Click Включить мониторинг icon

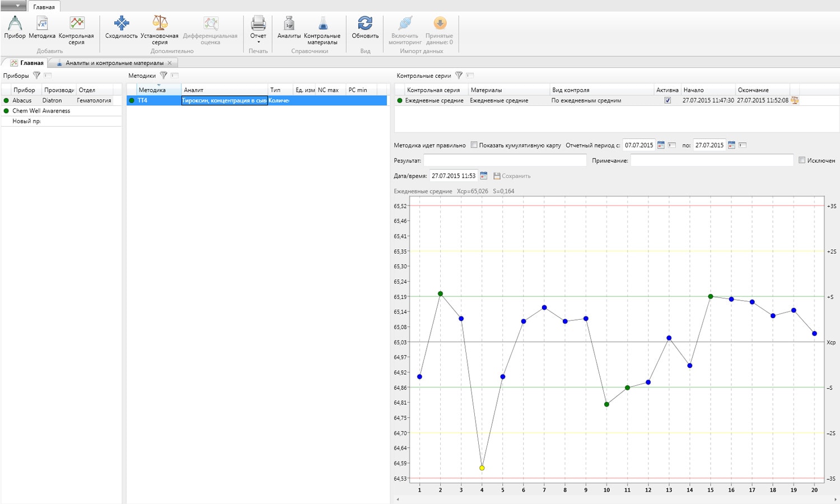(405, 23)
